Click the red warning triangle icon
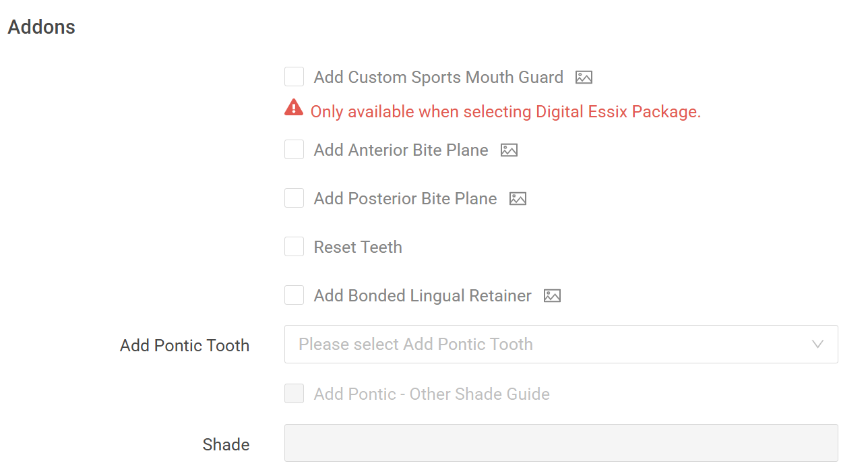The image size is (868, 476). point(294,108)
